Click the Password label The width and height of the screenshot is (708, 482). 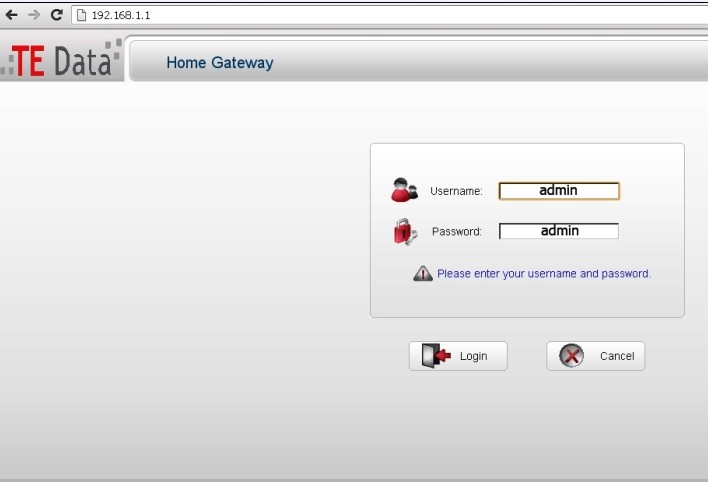click(457, 232)
